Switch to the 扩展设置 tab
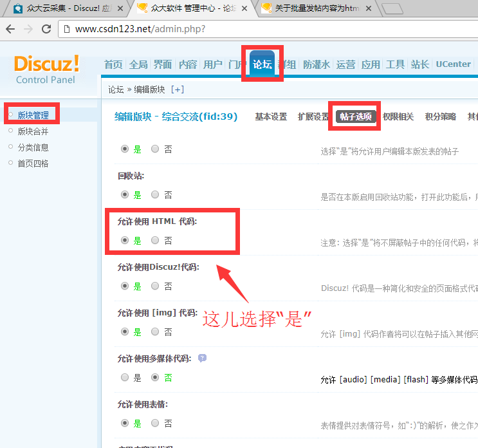The height and width of the screenshot is (448, 478). pos(313,117)
